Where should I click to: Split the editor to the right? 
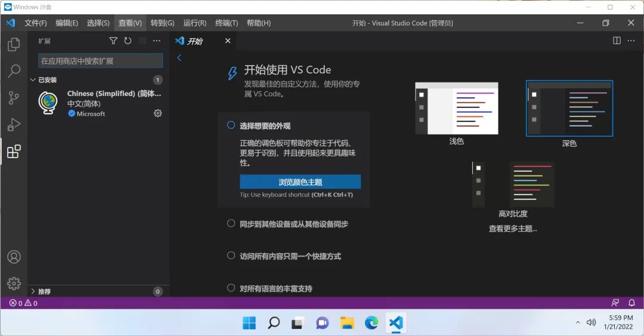(x=617, y=41)
